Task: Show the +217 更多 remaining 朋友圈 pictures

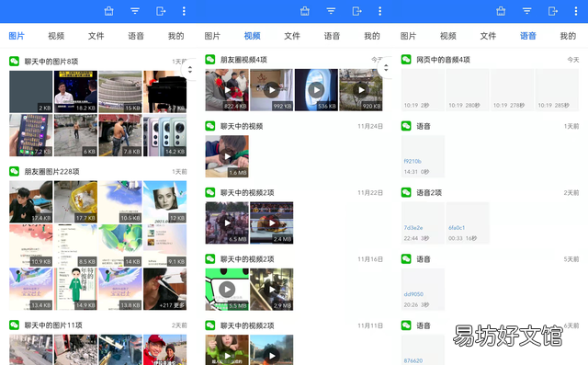Action: [164, 290]
